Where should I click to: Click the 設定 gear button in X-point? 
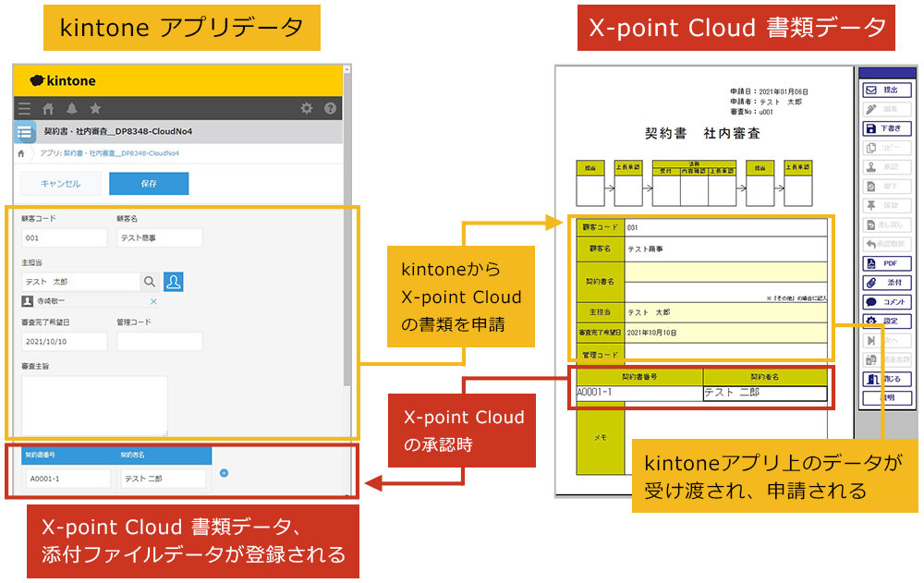point(887,322)
